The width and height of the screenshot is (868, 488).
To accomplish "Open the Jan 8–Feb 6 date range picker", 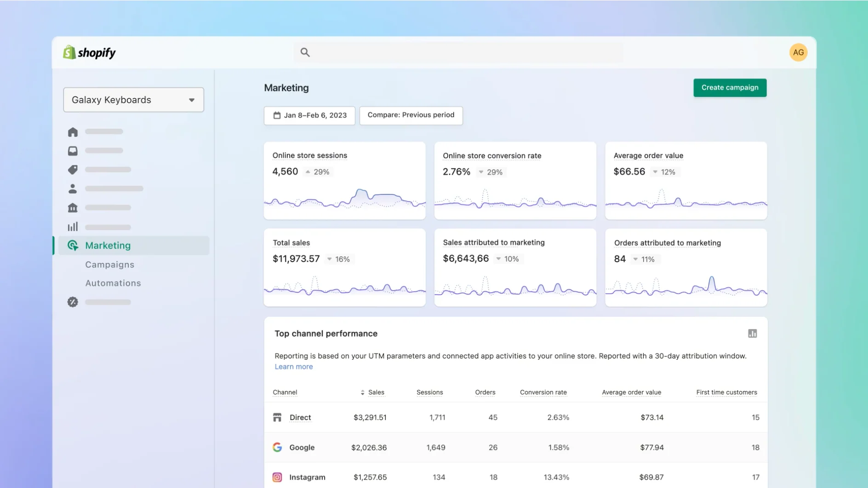I will [309, 115].
